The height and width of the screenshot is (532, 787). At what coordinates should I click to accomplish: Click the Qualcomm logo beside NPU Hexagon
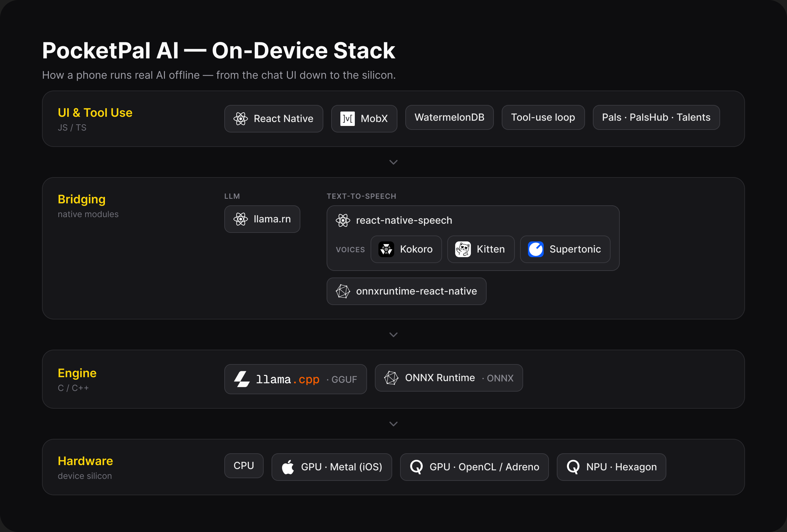573,467
